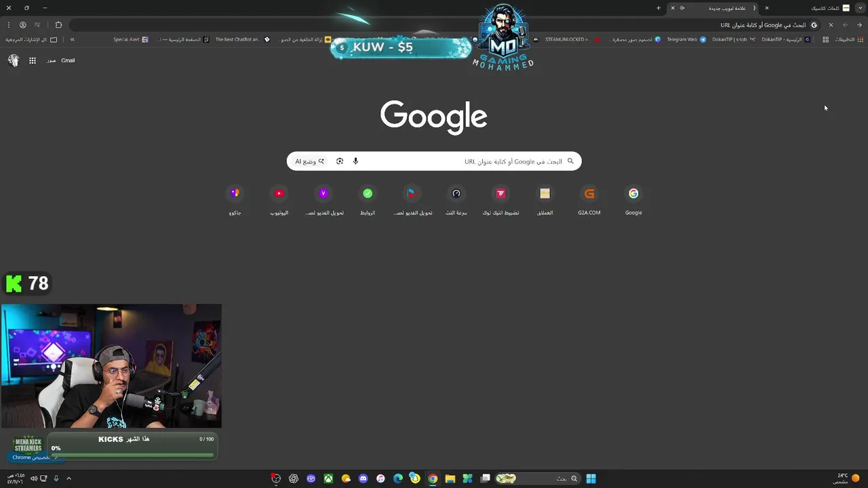Open a new tab with plus
The height and width of the screenshot is (488, 868).
coord(658,8)
